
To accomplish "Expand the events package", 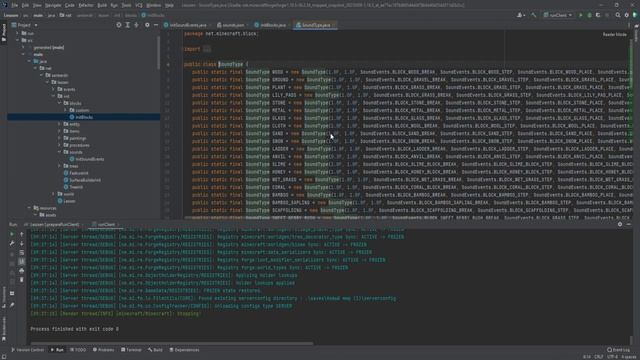I will (x=53, y=89).
